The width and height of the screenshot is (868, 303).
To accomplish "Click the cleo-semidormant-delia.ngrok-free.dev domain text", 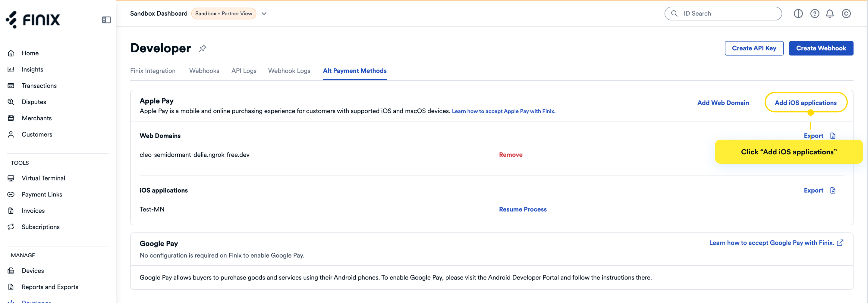I will point(194,155).
